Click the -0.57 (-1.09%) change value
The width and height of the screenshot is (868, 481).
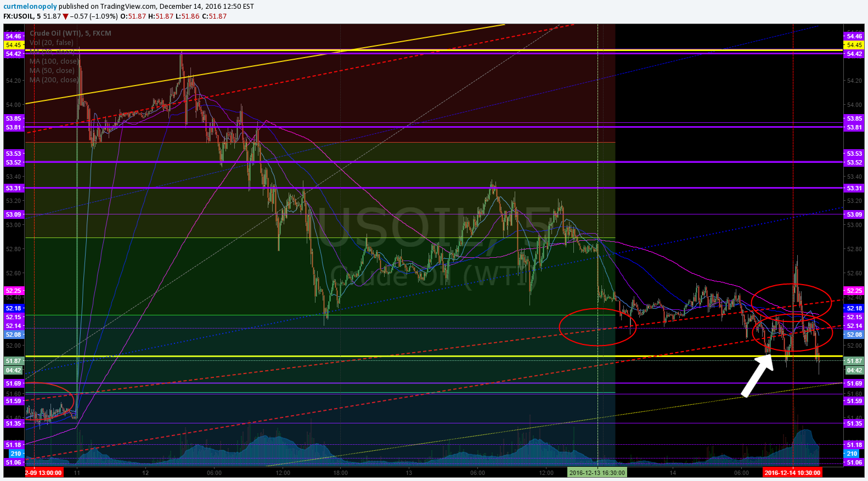point(94,16)
